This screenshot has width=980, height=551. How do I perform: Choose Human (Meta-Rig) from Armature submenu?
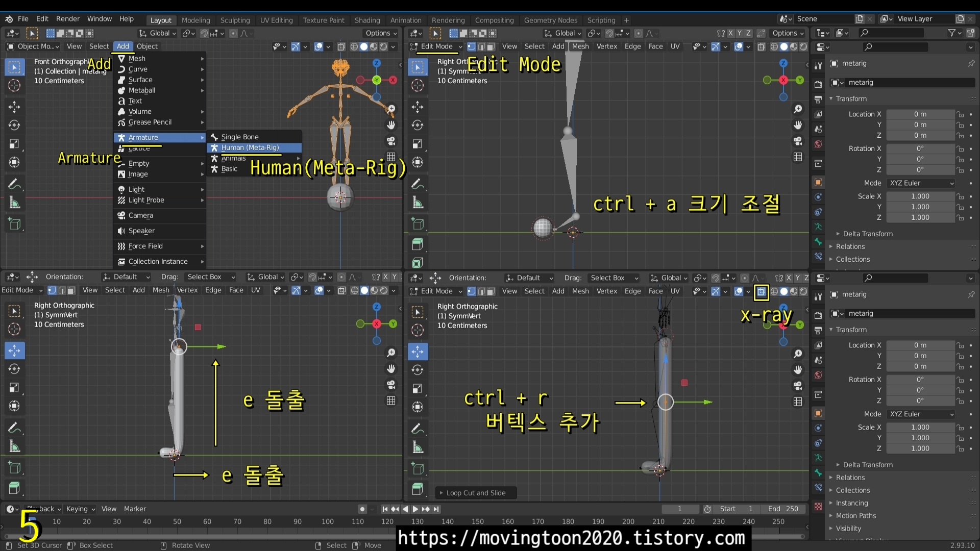point(254,148)
